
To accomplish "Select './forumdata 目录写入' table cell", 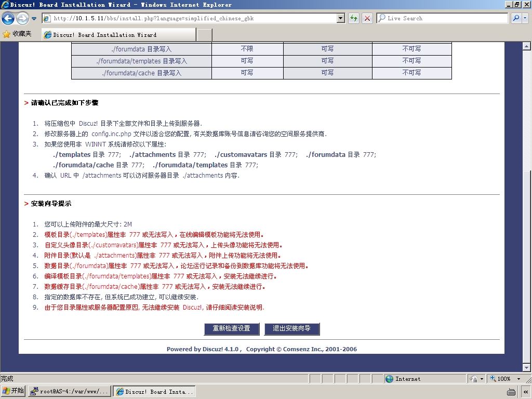I will [x=141, y=49].
